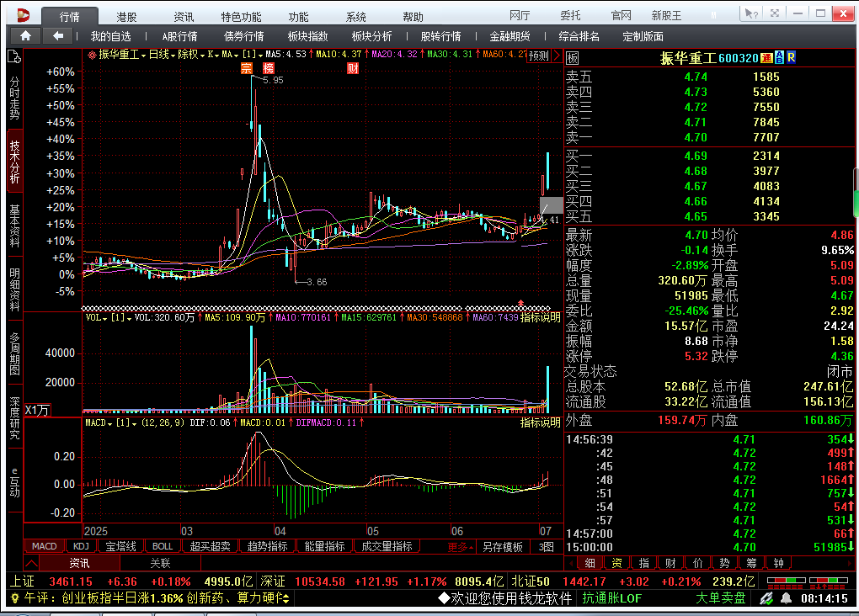The width and height of the screenshot is (859, 616).
Task: Click the 财 marker on the chart
Action: (x=353, y=68)
